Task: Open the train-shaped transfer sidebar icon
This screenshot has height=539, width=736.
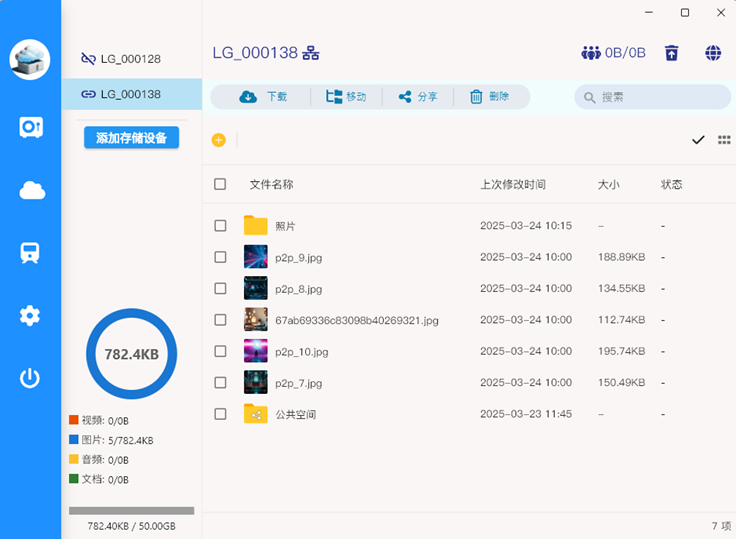Action: [30, 253]
